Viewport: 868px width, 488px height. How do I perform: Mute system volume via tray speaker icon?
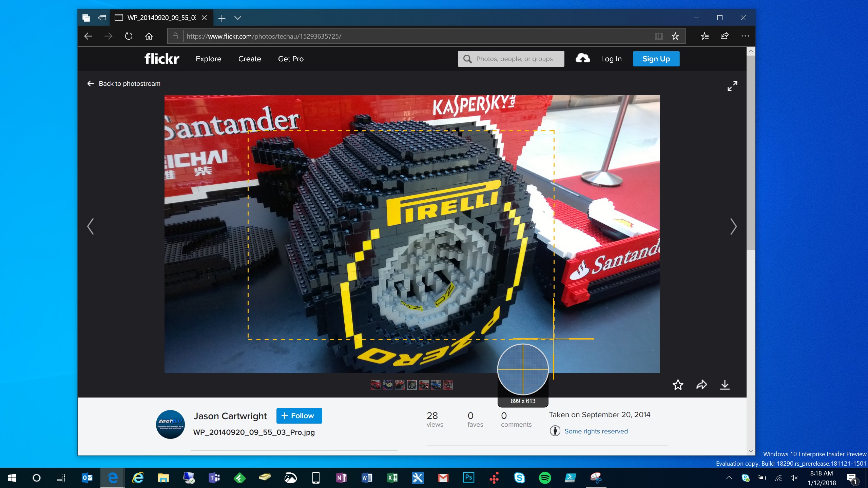(793, 478)
